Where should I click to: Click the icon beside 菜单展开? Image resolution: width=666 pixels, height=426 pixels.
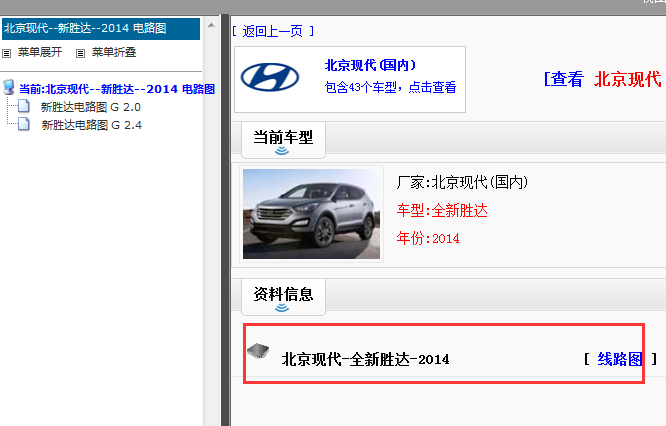[6, 54]
